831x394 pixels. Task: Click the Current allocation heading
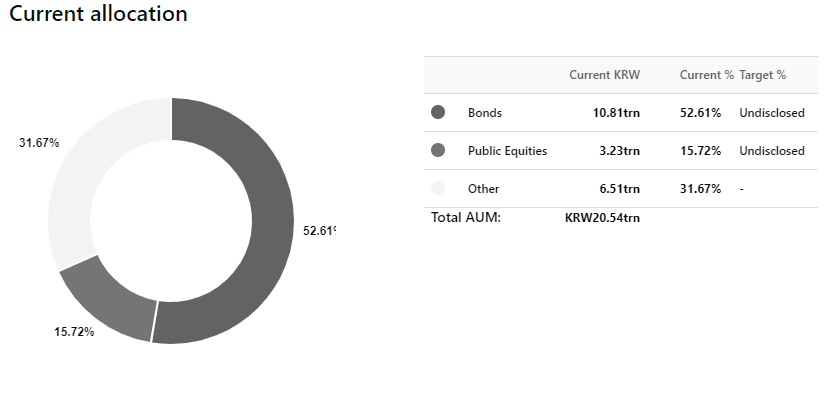pyautogui.click(x=99, y=13)
